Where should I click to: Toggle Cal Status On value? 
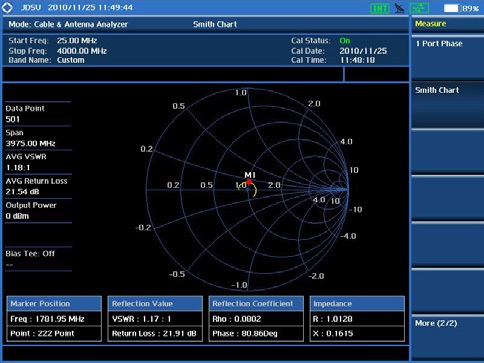click(x=345, y=41)
